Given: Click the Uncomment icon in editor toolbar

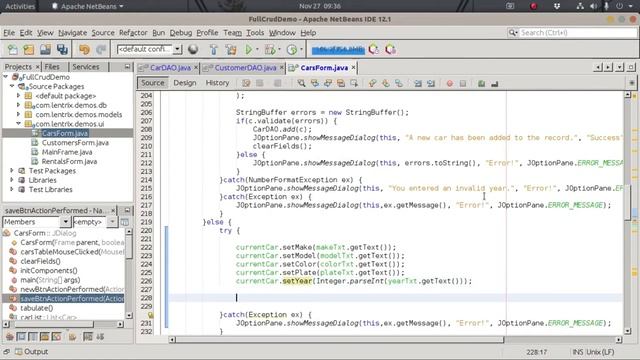Looking at the screenshot, I should (x=494, y=83).
